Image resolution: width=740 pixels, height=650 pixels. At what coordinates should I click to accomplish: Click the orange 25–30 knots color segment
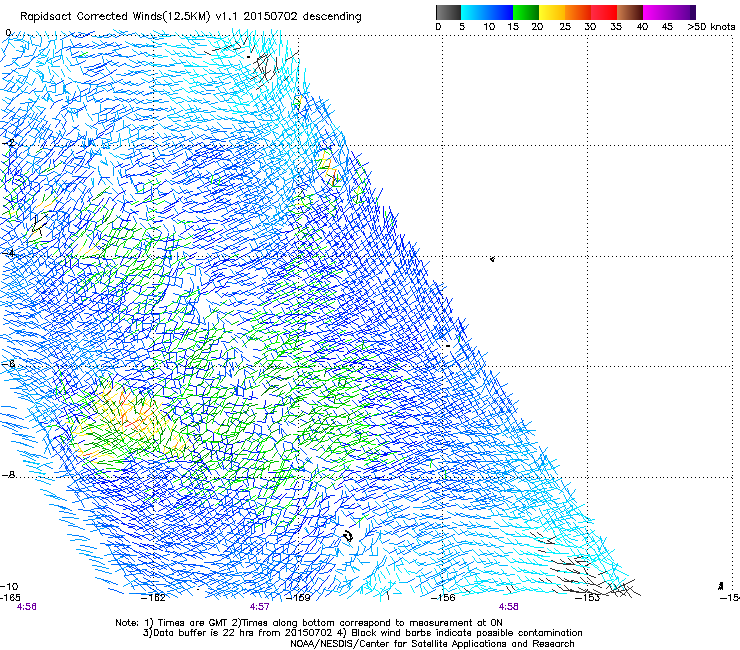(578, 12)
